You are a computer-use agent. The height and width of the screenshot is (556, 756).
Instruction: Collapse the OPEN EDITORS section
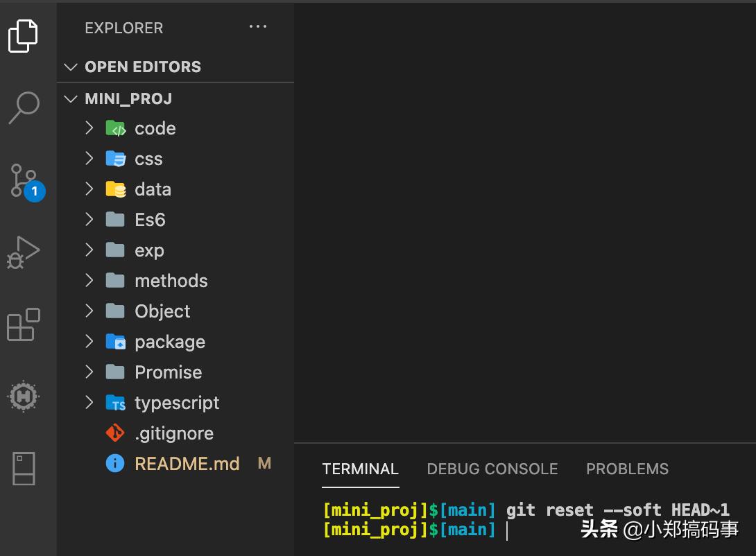71,67
